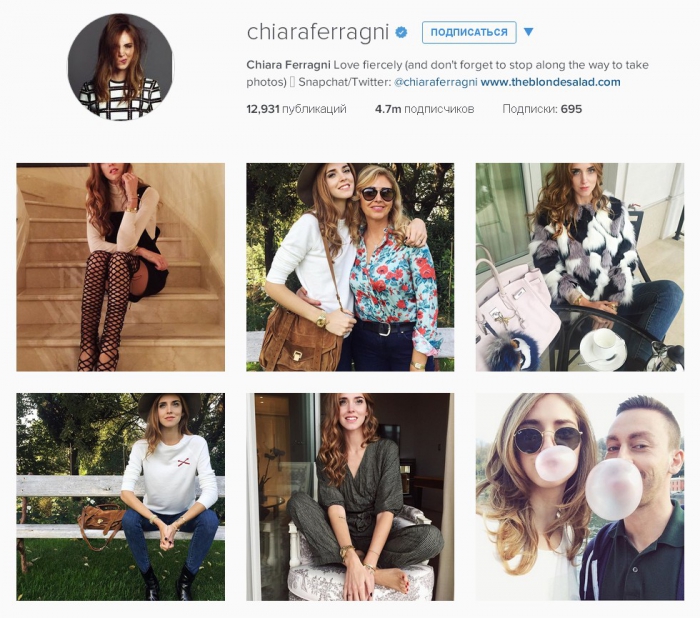Open photo with floral shirt woman
This screenshot has height=618, width=700.
350,267
